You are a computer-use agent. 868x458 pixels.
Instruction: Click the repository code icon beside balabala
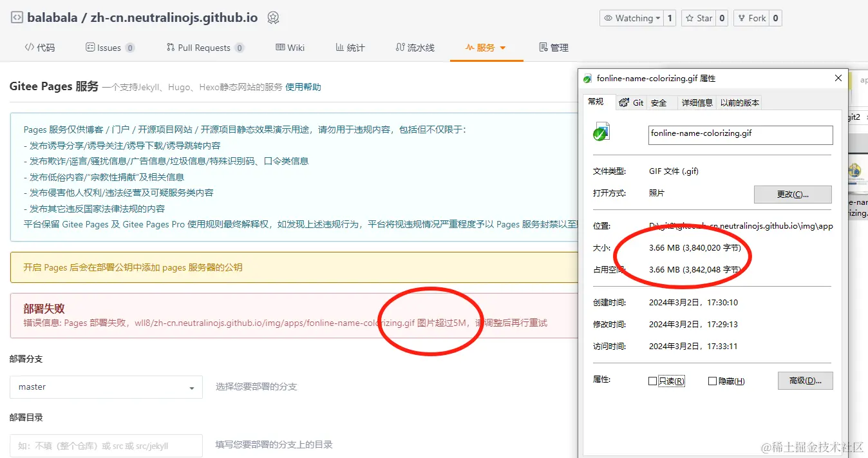click(16, 18)
